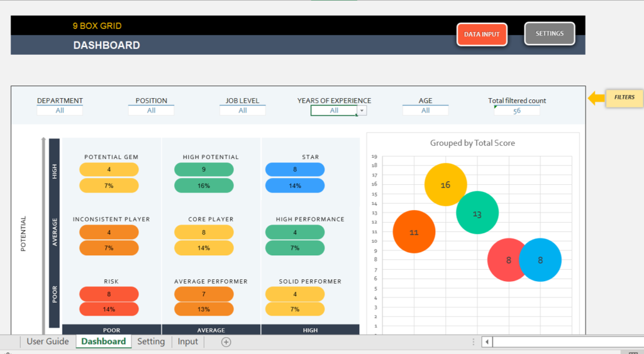Click the High Potential count pill 9
This screenshot has width=644, height=354.
(204, 169)
